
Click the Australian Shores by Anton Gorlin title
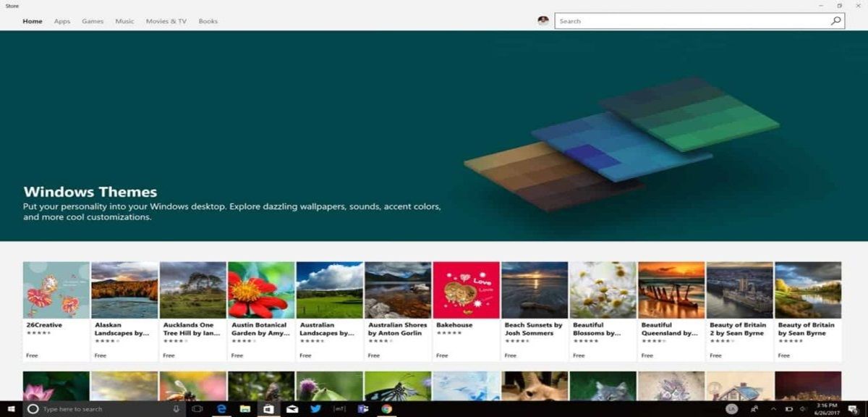click(398, 329)
